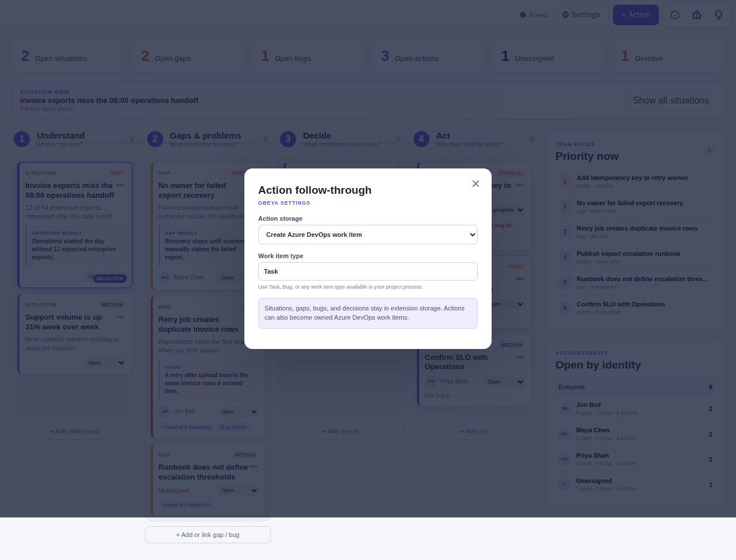The height and width of the screenshot is (560, 736).
Task: Open more options on Runbook gap card
Action: 254,467
